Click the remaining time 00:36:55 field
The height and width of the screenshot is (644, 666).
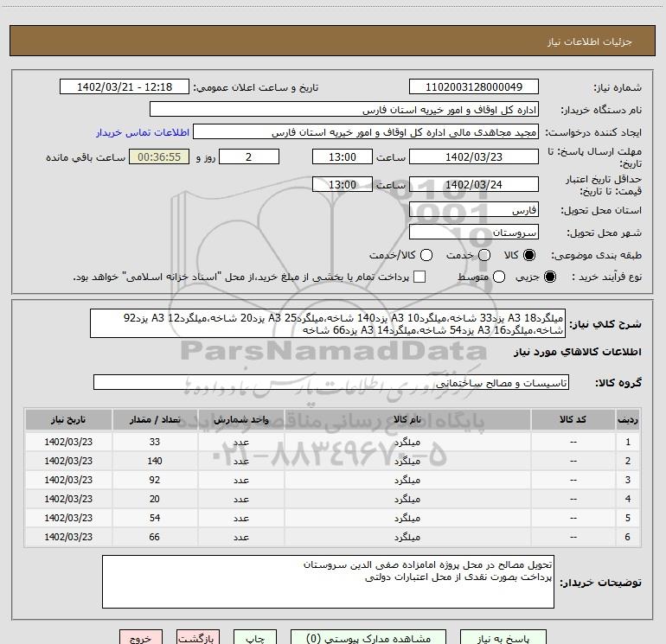[x=159, y=157]
